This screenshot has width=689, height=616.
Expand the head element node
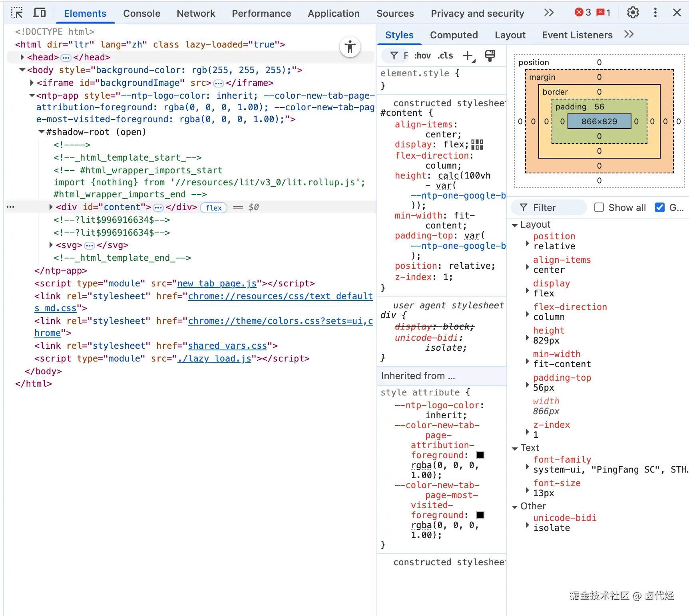pos(22,58)
